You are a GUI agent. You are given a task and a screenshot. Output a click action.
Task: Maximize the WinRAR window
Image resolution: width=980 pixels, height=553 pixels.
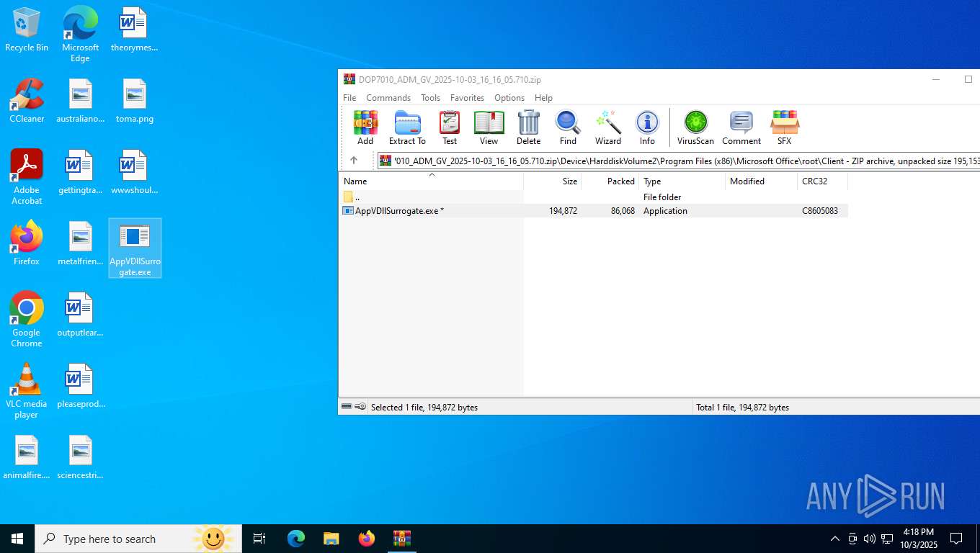pos(968,79)
